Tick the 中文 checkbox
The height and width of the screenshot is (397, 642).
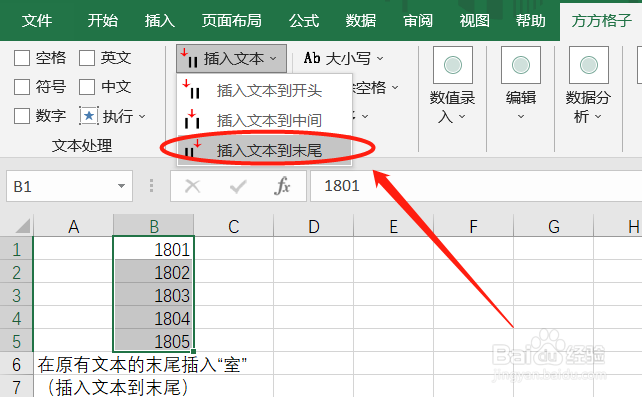click(x=87, y=87)
